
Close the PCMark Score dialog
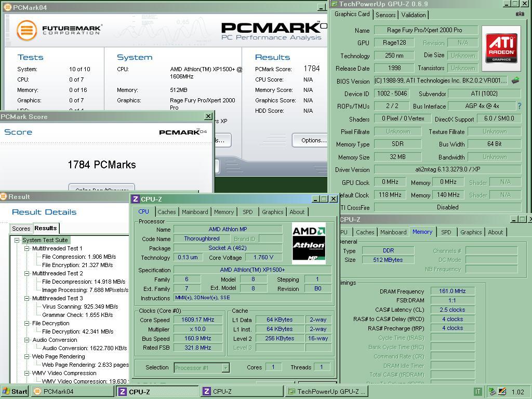(x=208, y=116)
